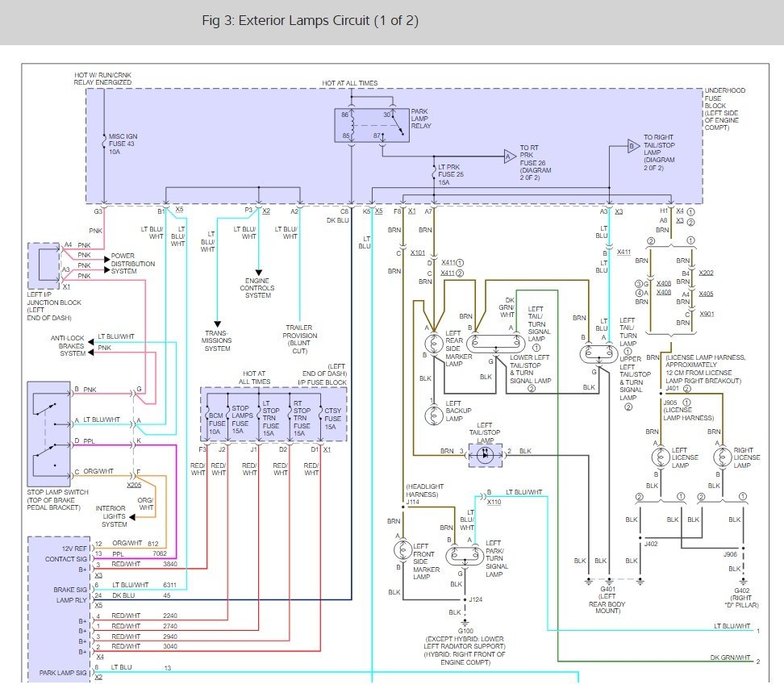Select wire circuit number 6311
The image size is (784, 697).
tap(169, 585)
